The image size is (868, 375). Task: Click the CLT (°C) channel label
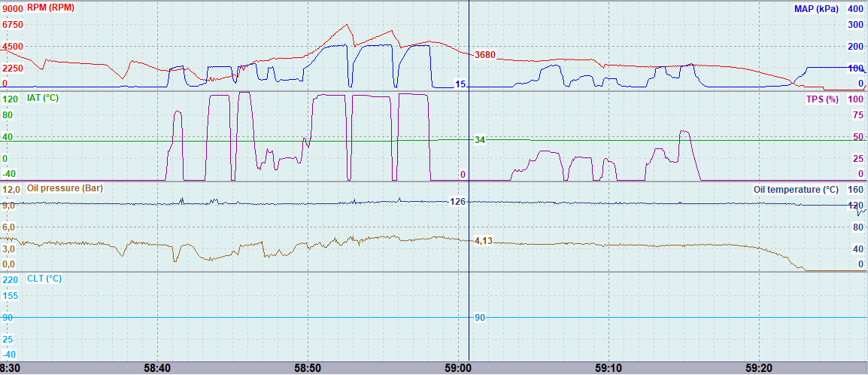44,279
